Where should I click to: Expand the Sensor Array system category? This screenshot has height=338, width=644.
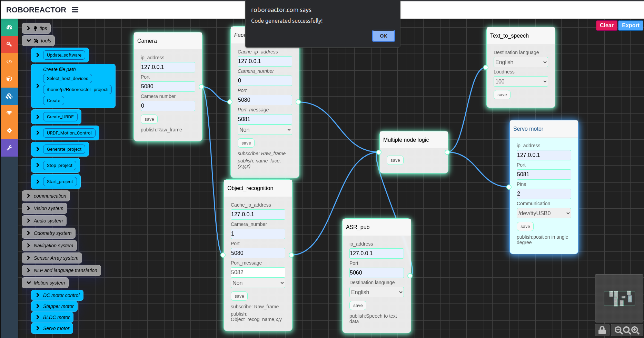pos(52,258)
